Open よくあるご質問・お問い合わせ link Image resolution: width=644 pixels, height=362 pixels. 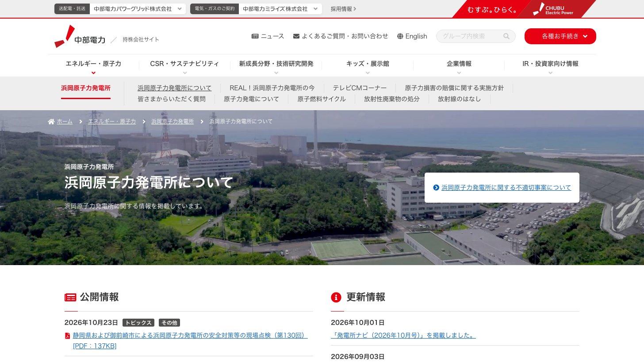[x=341, y=36]
